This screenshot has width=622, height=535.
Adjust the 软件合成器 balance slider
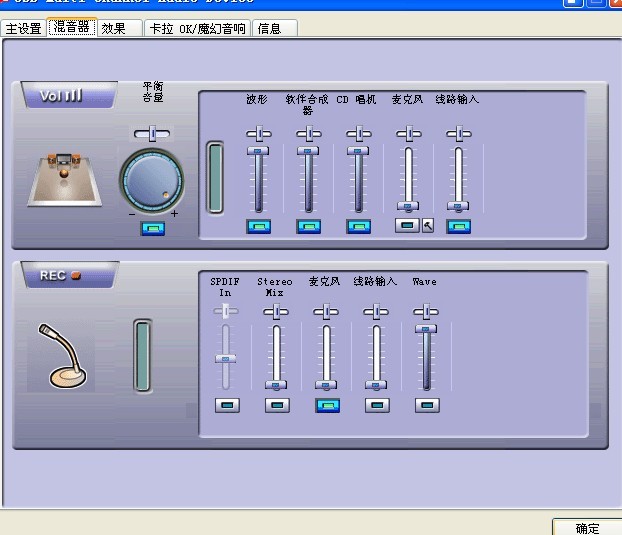tap(309, 134)
